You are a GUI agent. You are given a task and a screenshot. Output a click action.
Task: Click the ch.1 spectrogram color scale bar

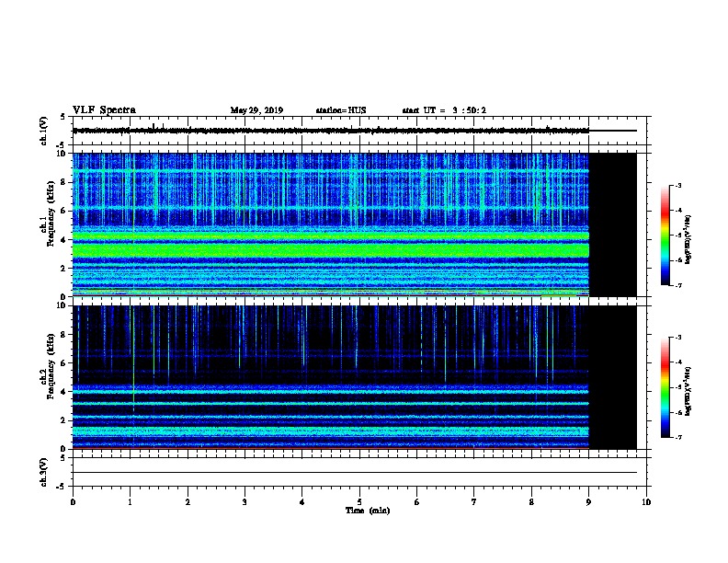tap(665, 236)
